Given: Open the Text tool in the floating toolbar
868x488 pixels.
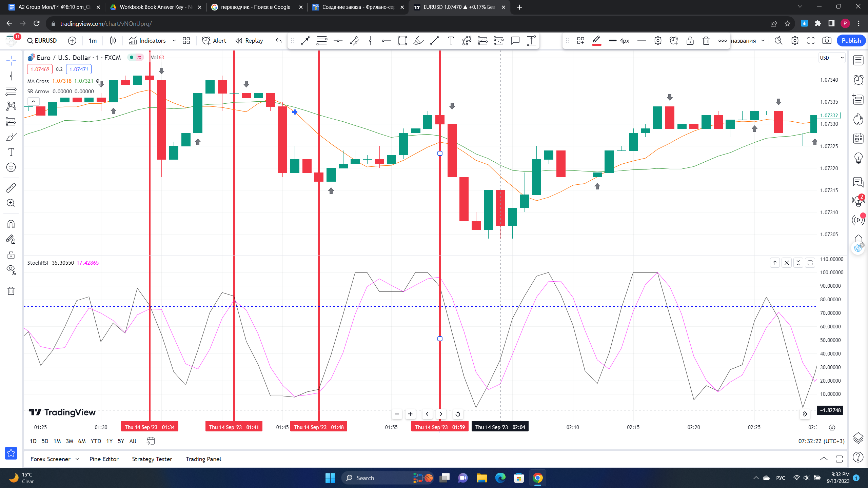Looking at the screenshot, I should click(x=451, y=41).
